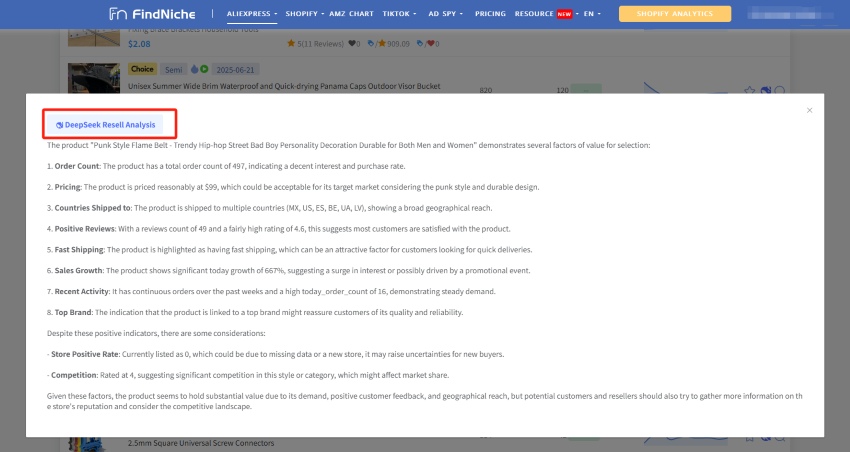Click the tag/star 909.09 metric

click(389, 43)
